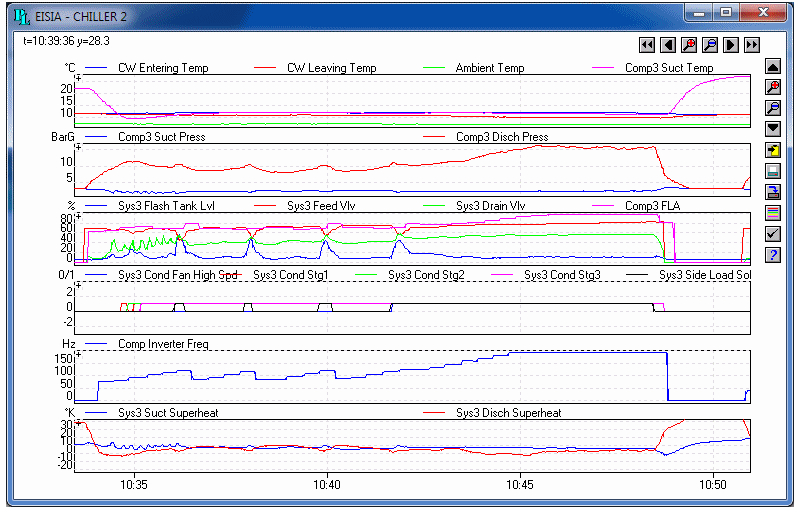Click the plus marker on the Hz inverter chart
Image resolution: width=800 pixels, height=510 pixels.
(78, 354)
